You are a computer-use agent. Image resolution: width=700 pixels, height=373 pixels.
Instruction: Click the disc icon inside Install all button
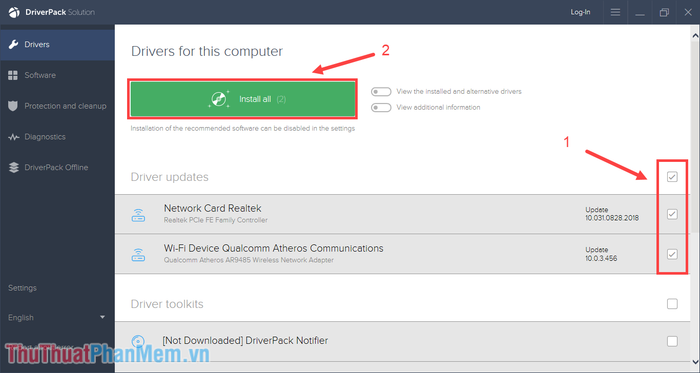click(x=219, y=99)
